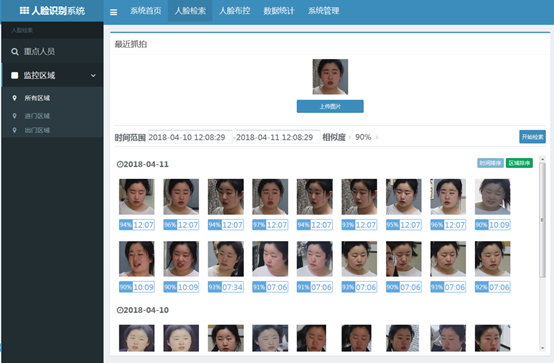Click the 上传图片 upload button

point(330,106)
